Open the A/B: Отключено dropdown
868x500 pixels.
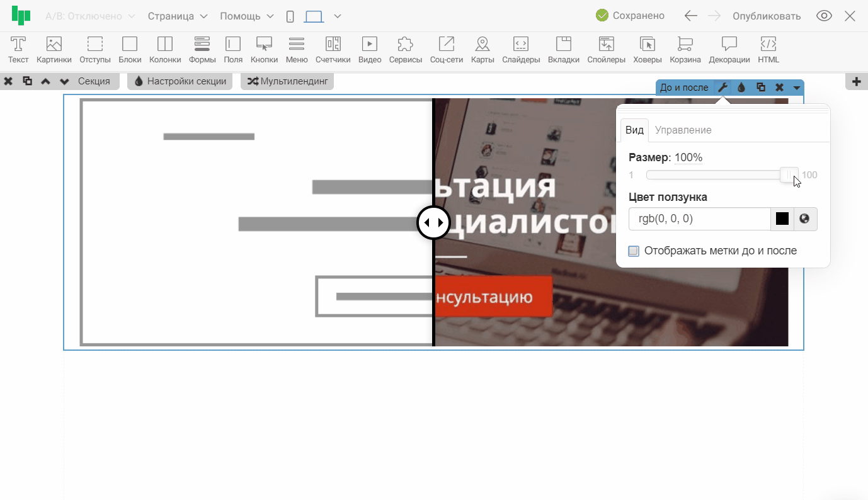[x=90, y=16]
